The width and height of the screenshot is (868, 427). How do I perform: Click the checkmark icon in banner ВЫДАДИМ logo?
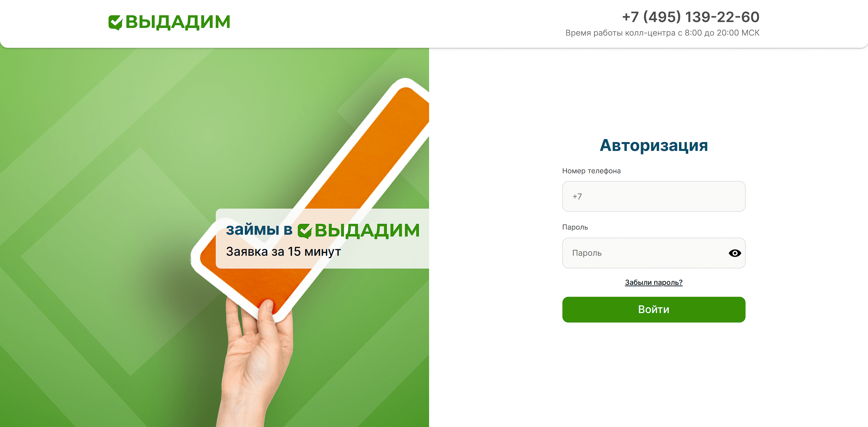click(305, 231)
